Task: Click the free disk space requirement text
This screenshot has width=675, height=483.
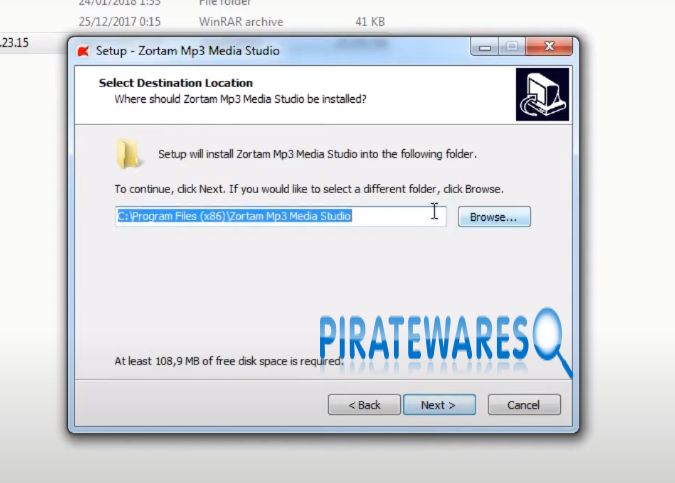Action: pyautogui.click(x=228, y=361)
